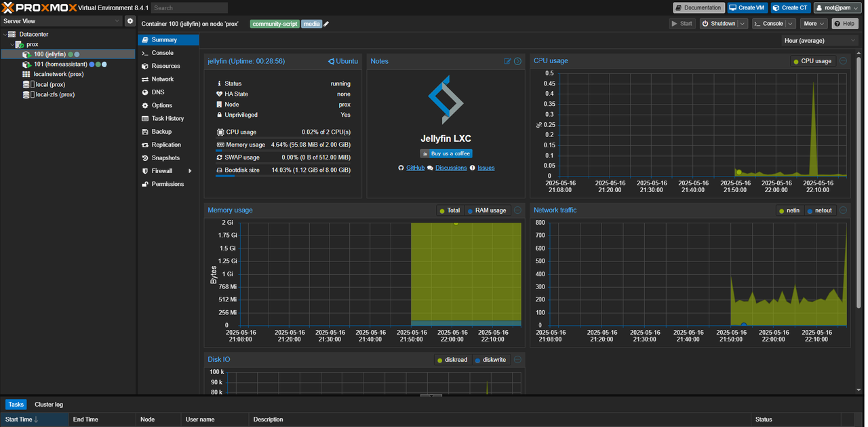Click the Documentation button
This screenshot has width=868, height=427.
[x=698, y=7]
